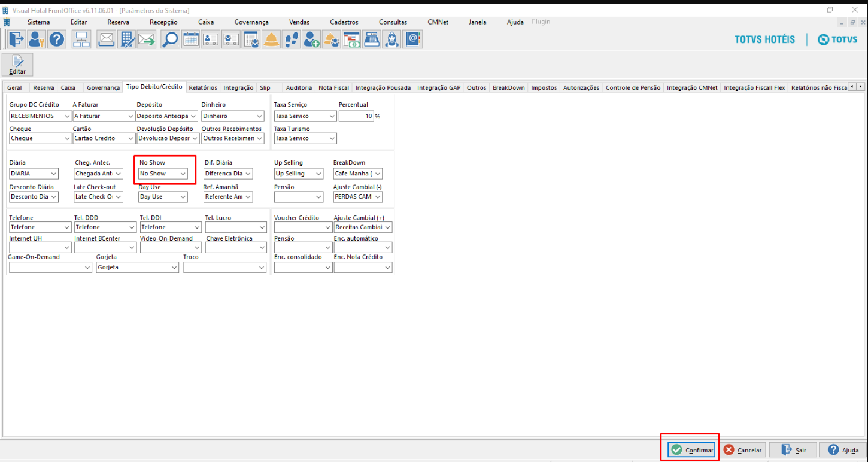The width and height of the screenshot is (868, 462).
Task: Click the orange reception bell icon
Action: coord(271,39)
